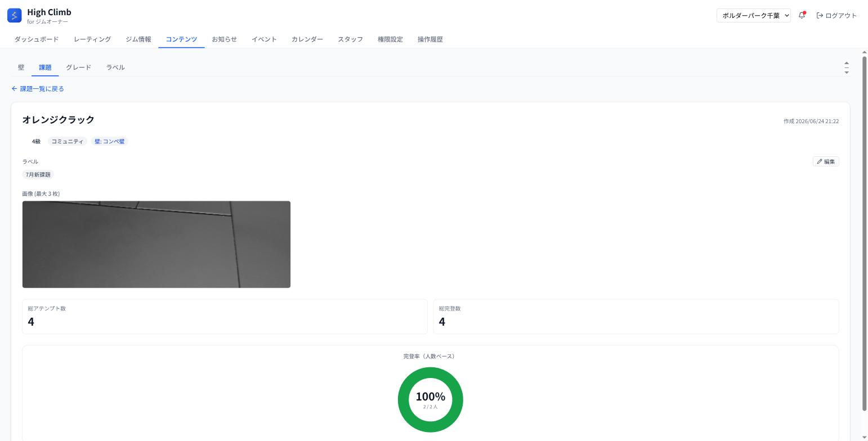
Task: Click the 総完登数 stat card
Action: [636, 316]
